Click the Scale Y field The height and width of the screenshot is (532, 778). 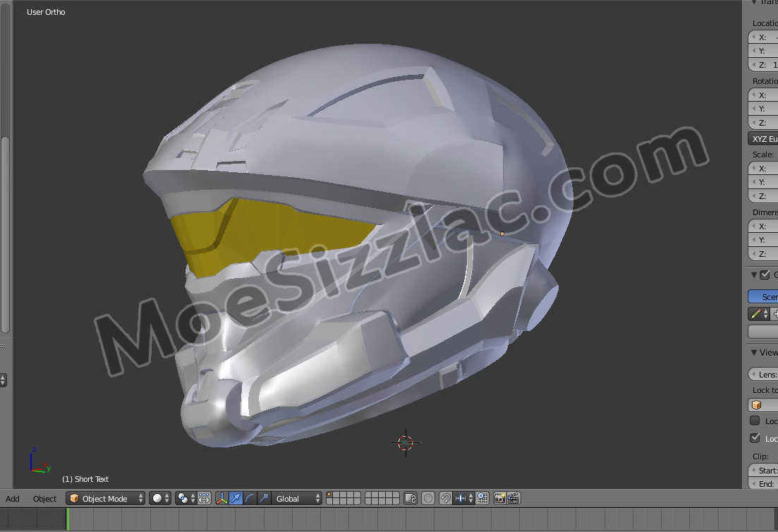click(x=763, y=182)
